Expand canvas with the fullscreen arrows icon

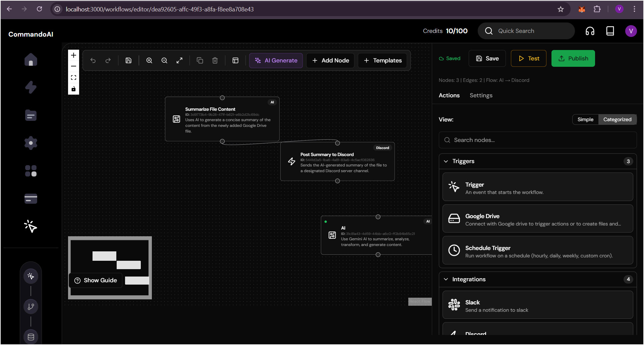(179, 60)
